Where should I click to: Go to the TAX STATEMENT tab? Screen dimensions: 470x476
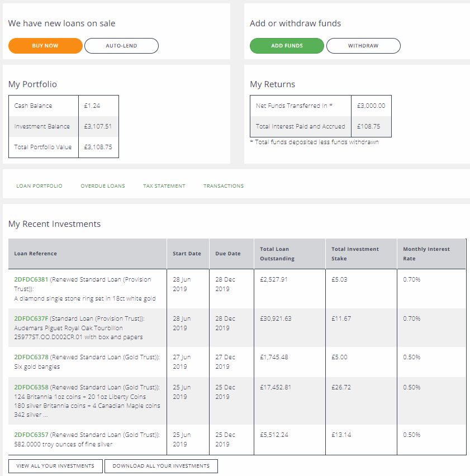tap(164, 186)
